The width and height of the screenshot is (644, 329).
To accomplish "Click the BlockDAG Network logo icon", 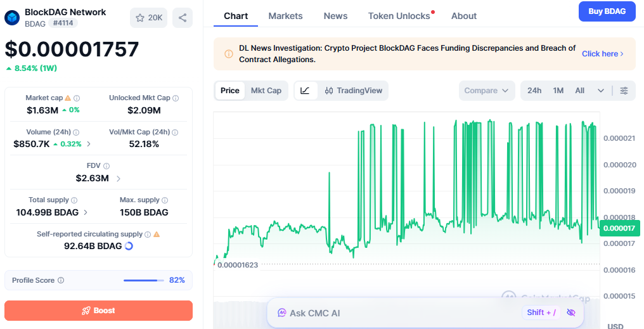I will 12,18.
